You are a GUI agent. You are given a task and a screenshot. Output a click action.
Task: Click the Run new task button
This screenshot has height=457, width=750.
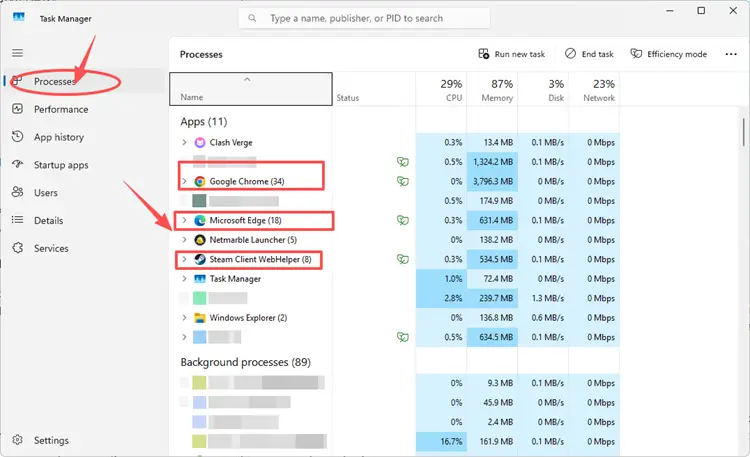pos(511,54)
